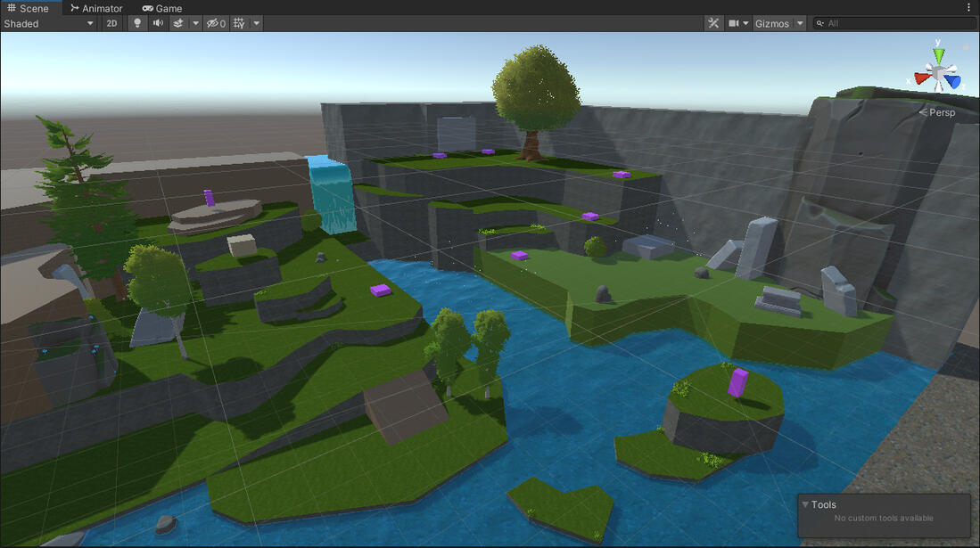980x548 pixels.
Task: Enable 2D view mode
Action: [111, 23]
